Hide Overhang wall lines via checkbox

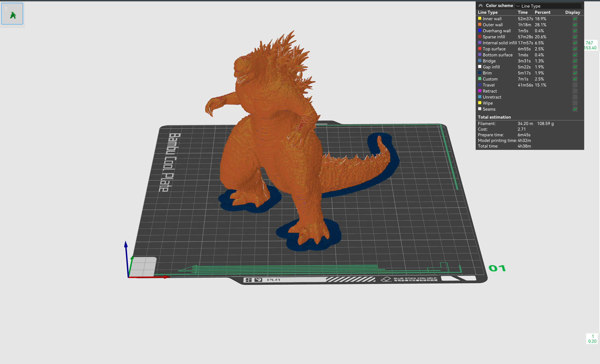pyautogui.click(x=575, y=31)
